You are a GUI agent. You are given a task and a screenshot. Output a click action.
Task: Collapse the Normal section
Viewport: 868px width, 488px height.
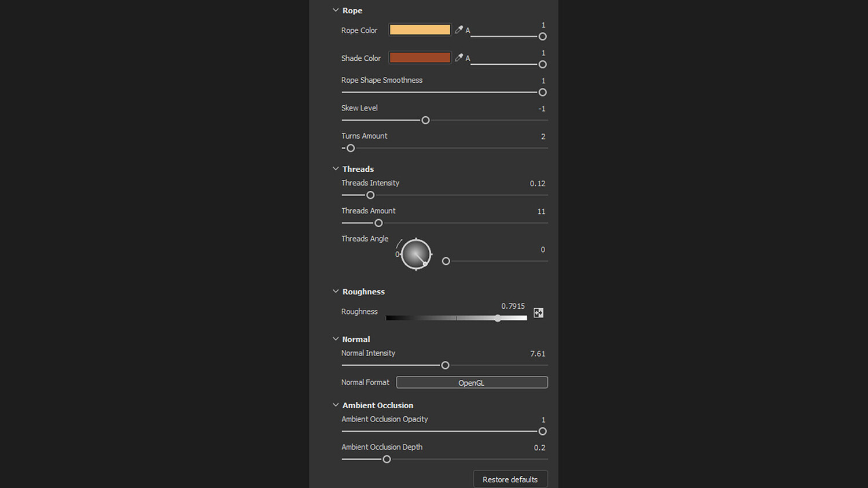click(336, 339)
